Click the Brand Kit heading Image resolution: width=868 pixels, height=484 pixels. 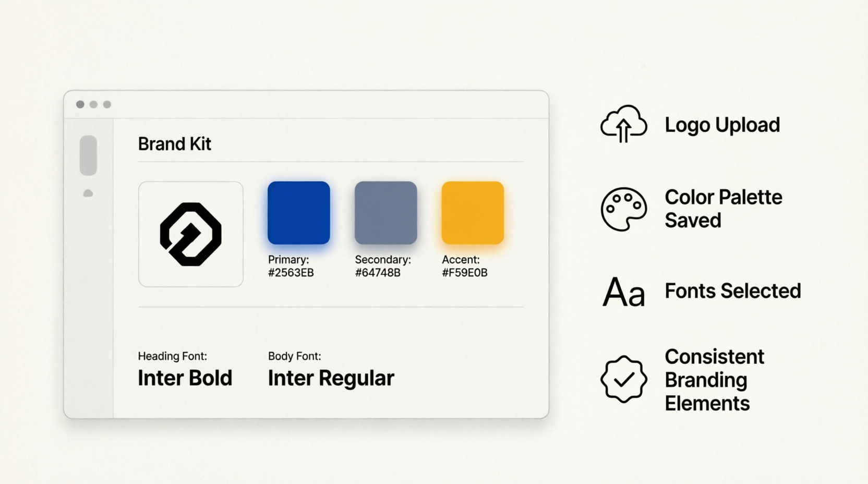(174, 144)
